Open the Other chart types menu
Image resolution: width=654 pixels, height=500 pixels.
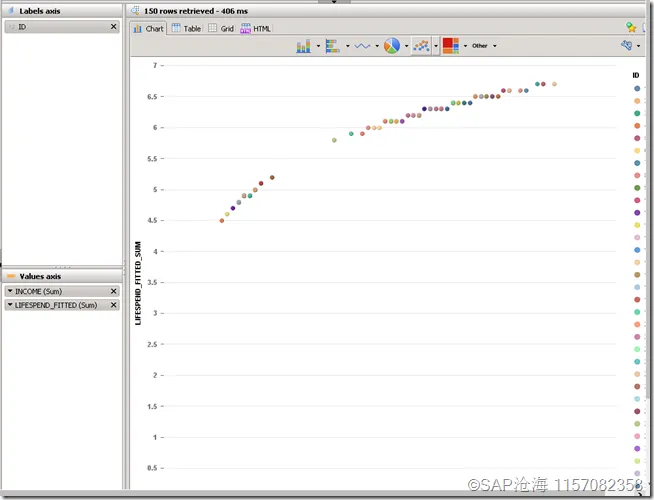coord(480,46)
